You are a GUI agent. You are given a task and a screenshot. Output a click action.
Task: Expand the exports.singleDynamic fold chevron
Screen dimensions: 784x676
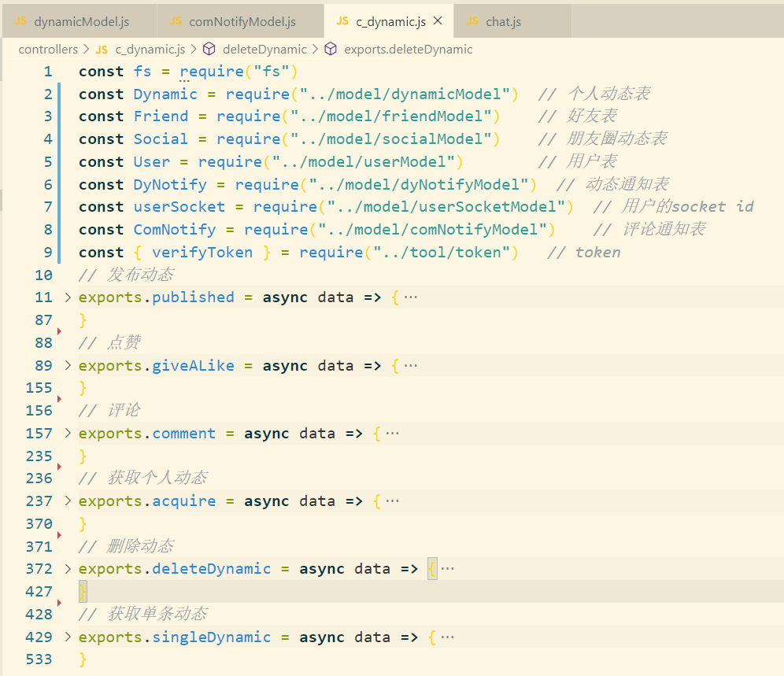(x=67, y=637)
